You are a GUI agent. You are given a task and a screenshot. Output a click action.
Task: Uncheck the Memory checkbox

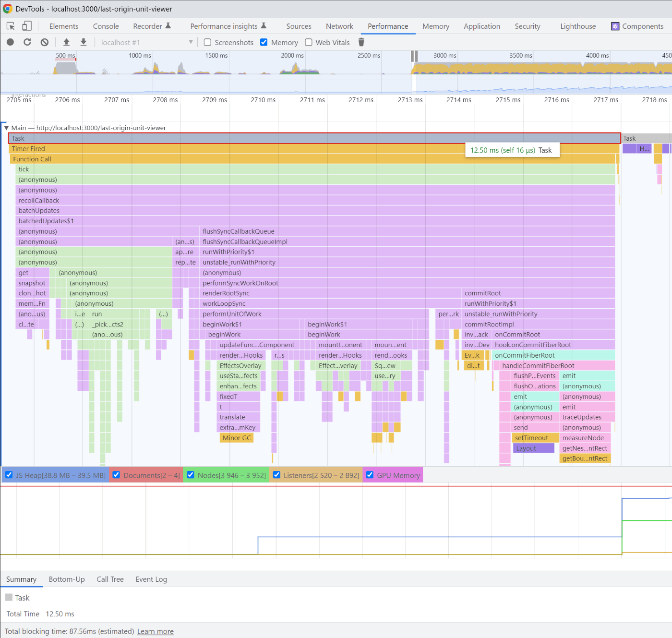click(264, 42)
